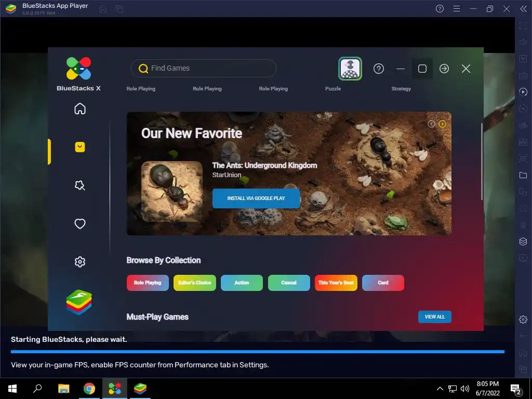Click Install via Google Play button
The image size is (532, 399).
tap(256, 198)
